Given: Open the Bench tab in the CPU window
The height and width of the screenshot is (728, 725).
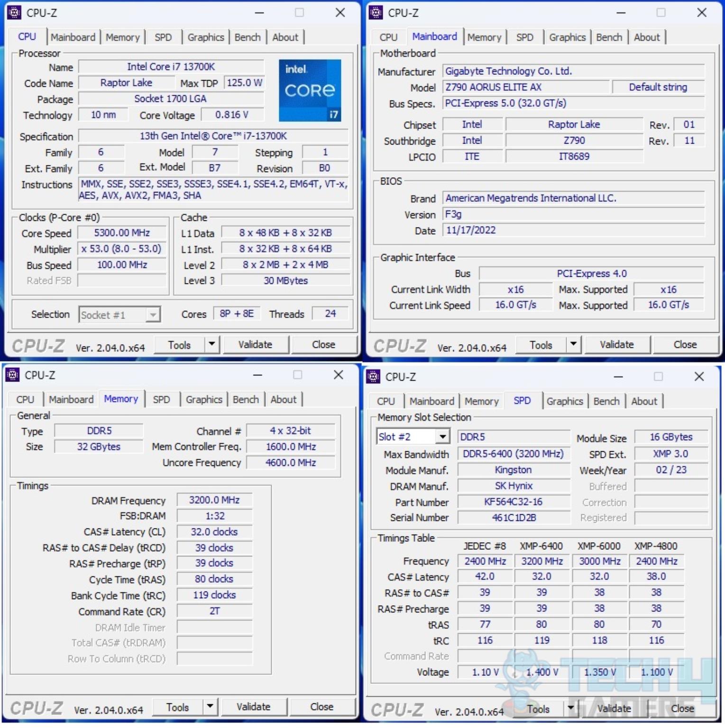Looking at the screenshot, I should coord(248,37).
